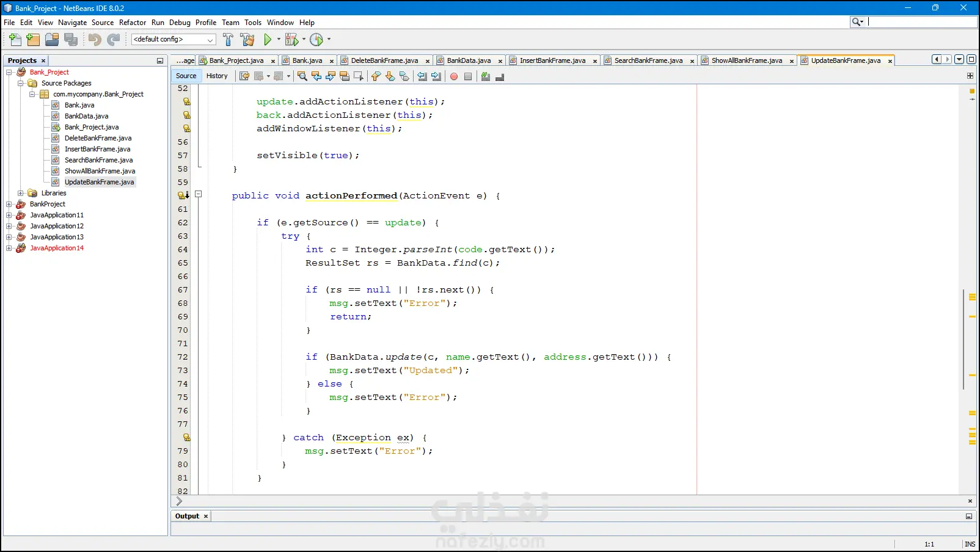Click the Save All toolbar icon
The image size is (980, 552).
pyautogui.click(x=71, y=40)
